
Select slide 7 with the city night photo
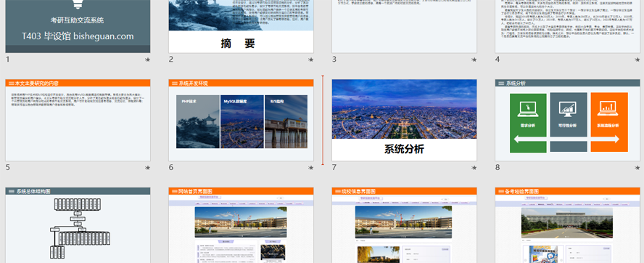click(404, 120)
